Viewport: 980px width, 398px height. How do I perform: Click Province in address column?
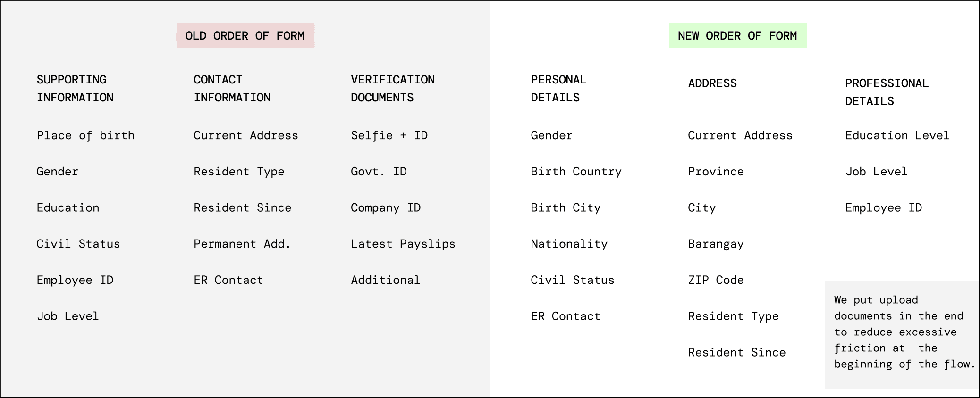(716, 172)
